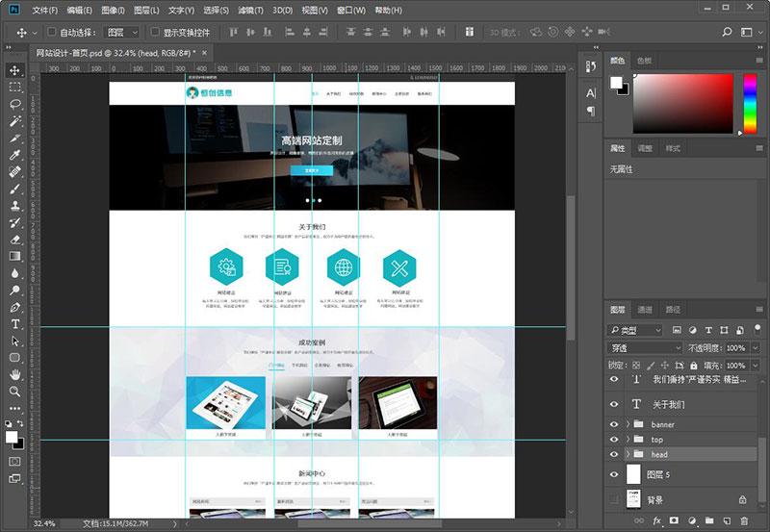Image resolution: width=770 pixels, height=532 pixels.
Task: Click the opacity 100% input field
Action: pos(735,348)
